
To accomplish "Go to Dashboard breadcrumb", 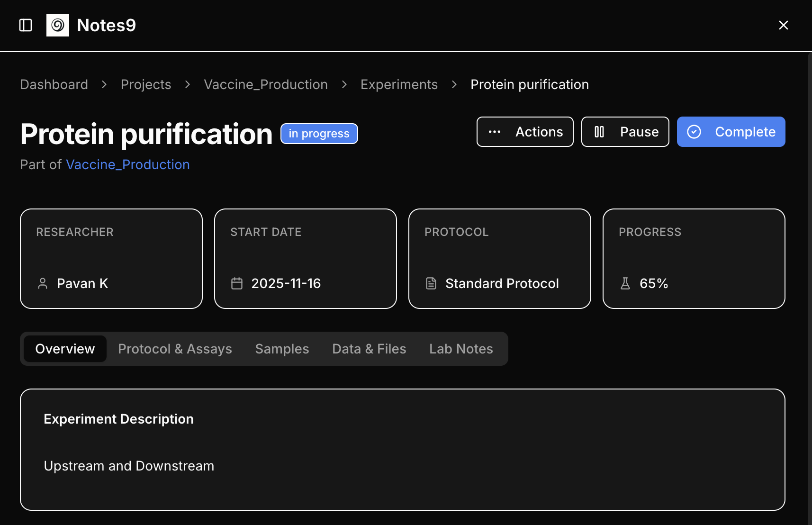I will [x=54, y=84].
